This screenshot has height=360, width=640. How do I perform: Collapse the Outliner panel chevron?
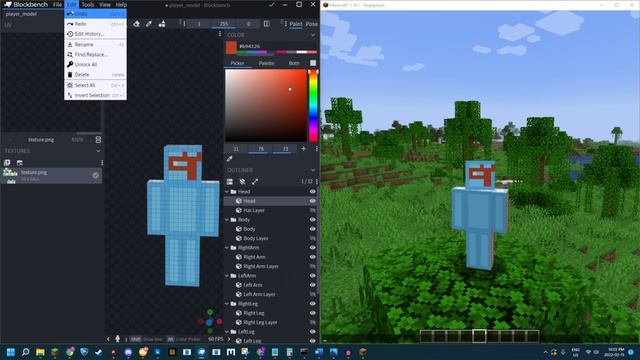pos(313,170)
